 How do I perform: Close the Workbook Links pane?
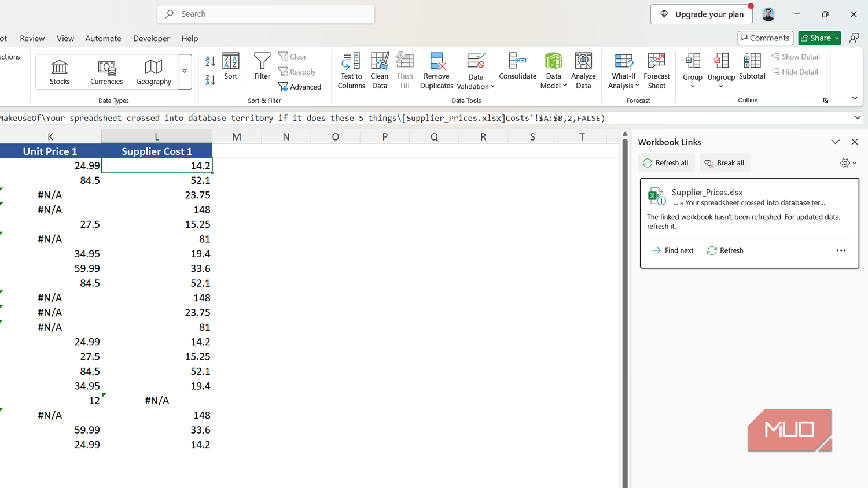pos(855,142)
